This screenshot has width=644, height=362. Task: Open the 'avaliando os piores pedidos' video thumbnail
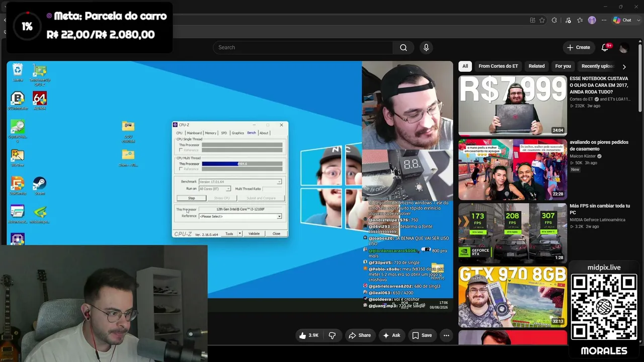pyautogui.click(x=513, y=169)
